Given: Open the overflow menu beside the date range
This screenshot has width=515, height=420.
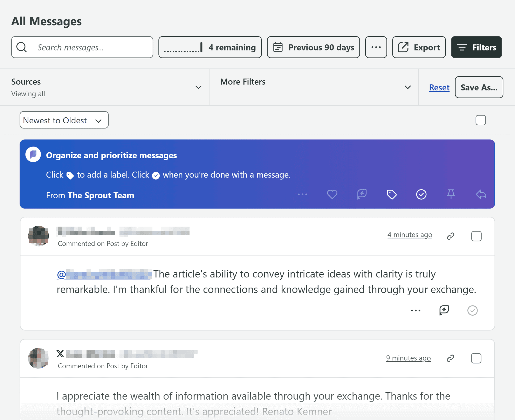Looking at the screenshot, I should tap(376, 47).
